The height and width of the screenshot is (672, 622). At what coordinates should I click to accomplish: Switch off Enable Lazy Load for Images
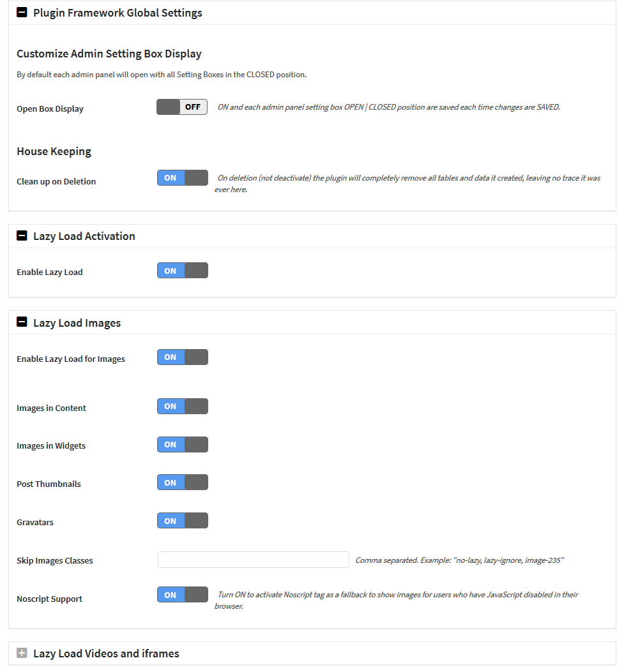182,357
